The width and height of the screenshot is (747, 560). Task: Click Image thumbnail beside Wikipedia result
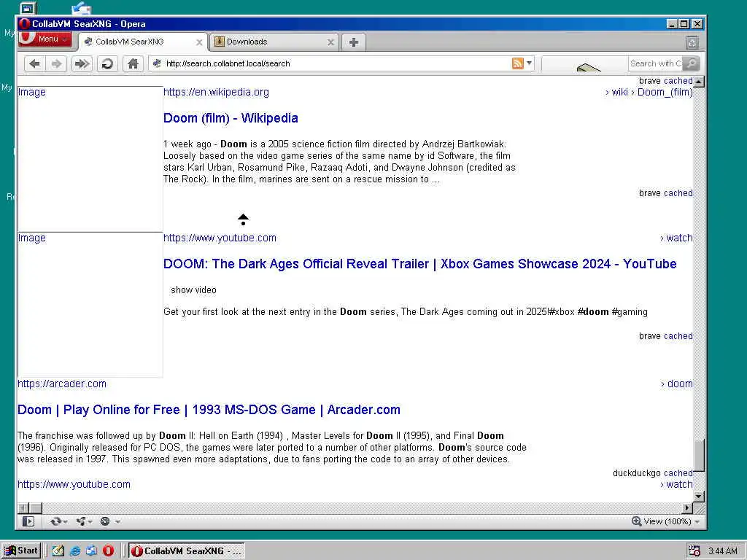click(x=90, y=159)
